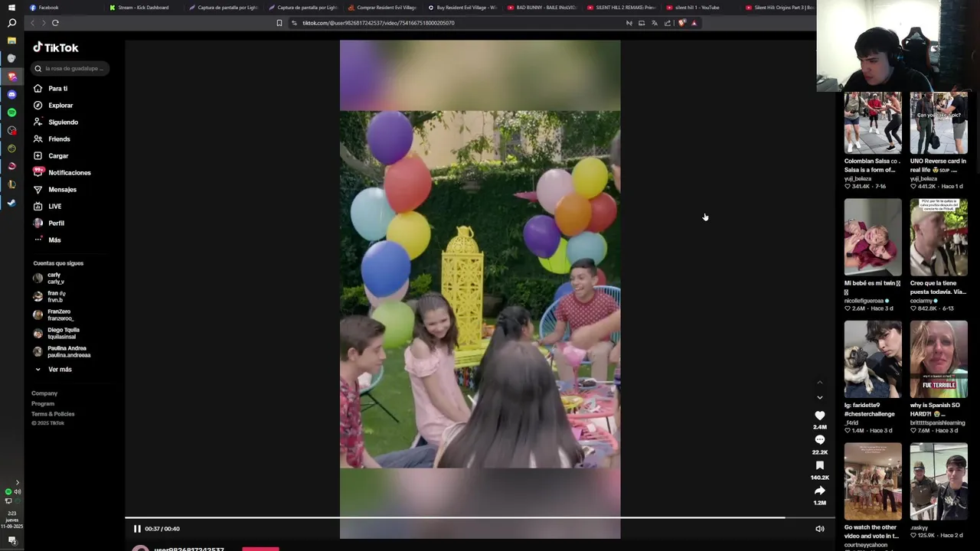
Task: Open Discord from the taskbar
Action: click(x=11, y=94)
